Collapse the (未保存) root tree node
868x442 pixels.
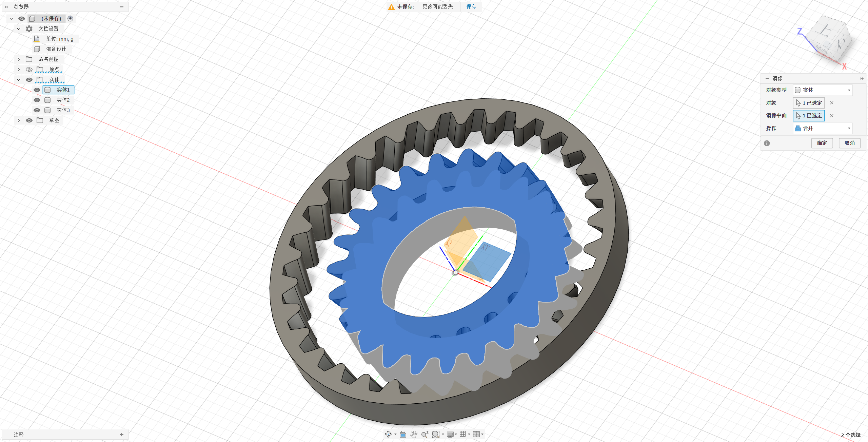pyautogui.click(x=11, y=19)
